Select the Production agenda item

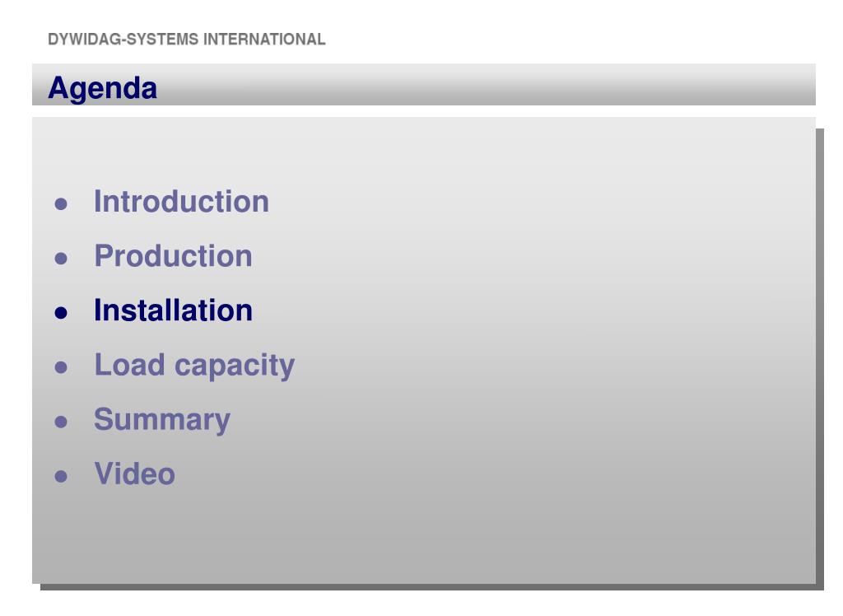coord(173,256)
